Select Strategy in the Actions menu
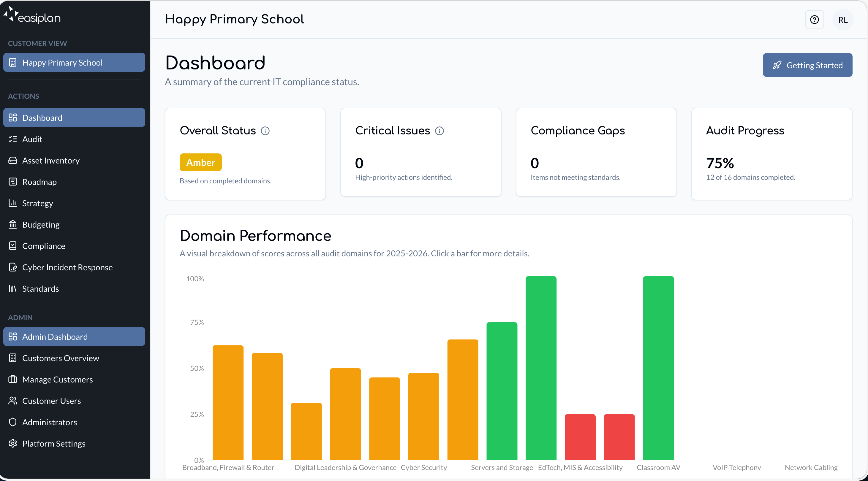 [74, 203]
